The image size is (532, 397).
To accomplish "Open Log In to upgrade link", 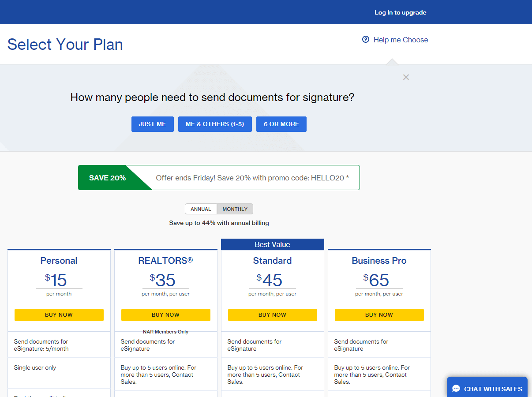I will pyautogui.click(x=401, y=12).
